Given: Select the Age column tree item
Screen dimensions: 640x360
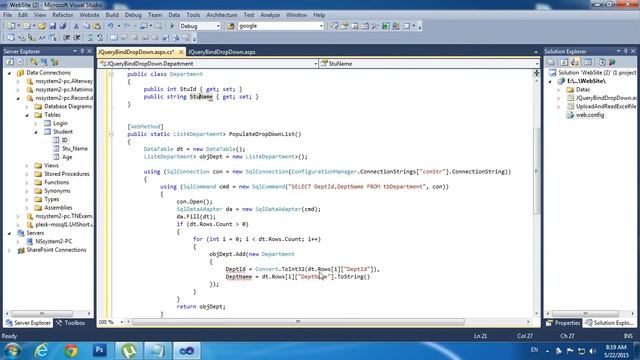Looking at the screenshot, I should (67, 157).
